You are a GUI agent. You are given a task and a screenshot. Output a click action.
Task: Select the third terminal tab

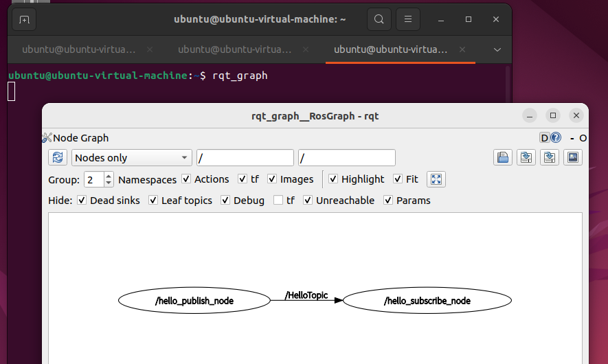390,49
